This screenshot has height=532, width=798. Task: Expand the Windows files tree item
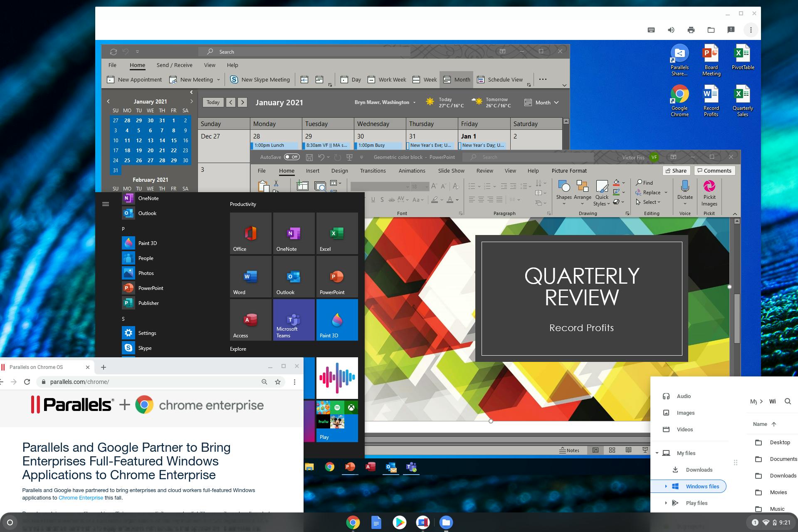(667, 486)
